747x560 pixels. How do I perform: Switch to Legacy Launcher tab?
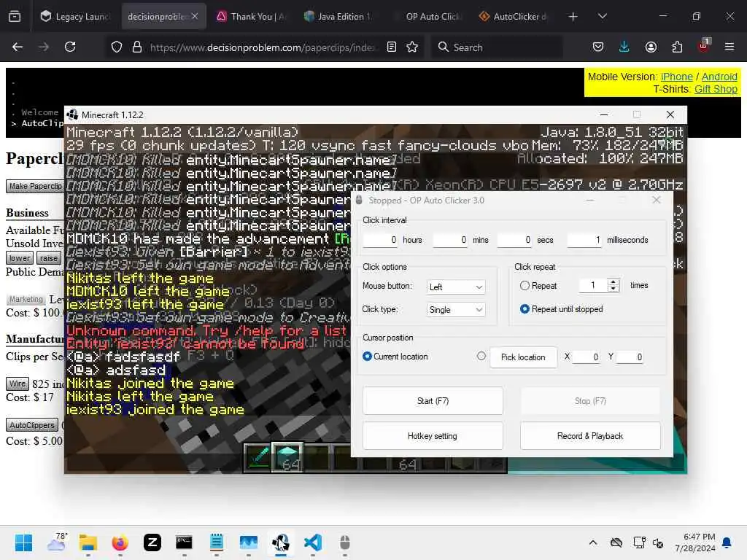75,17
